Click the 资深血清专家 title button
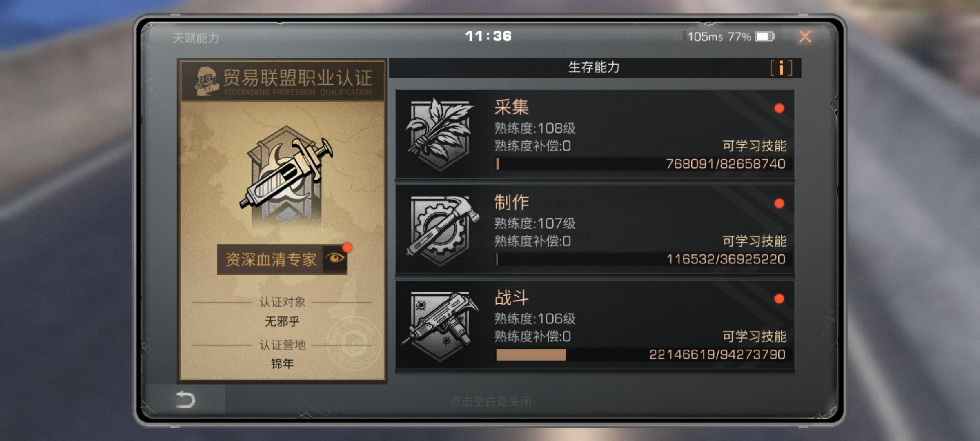The image size is (980, 441). tap(270, 259)
